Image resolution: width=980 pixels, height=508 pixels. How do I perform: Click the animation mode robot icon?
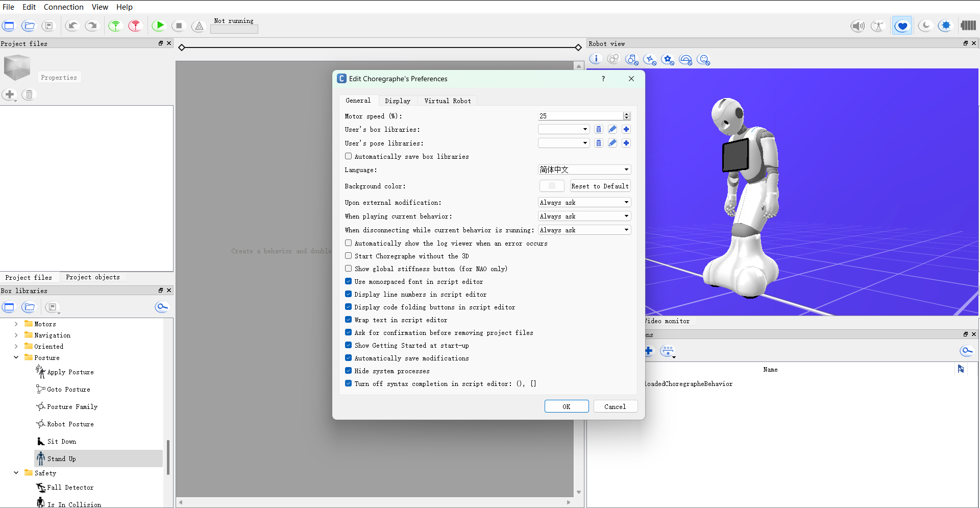878,26
